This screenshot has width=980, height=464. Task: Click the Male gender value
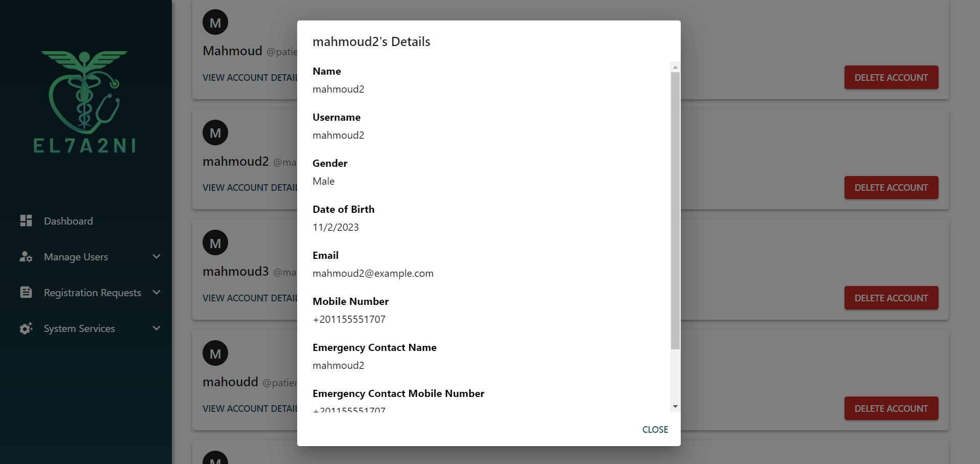pyautogui.click(x=323, y=181)
